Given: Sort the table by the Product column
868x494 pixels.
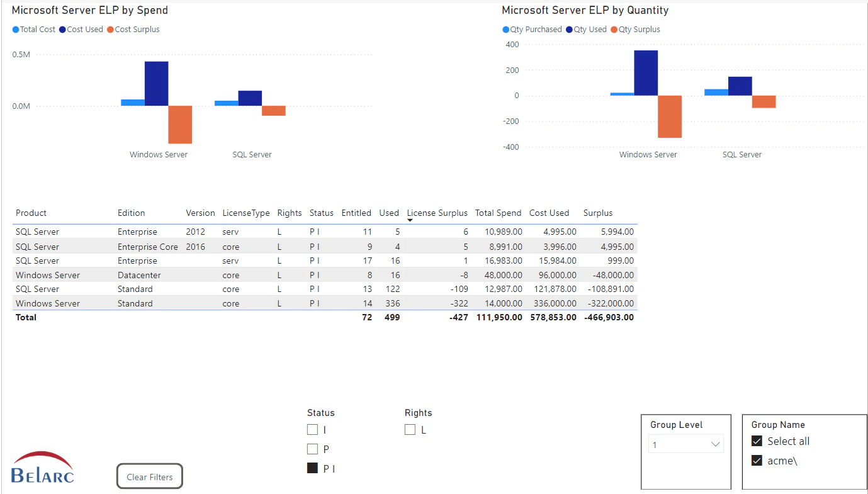Looking at the screenshot, I should click(x=31, y=213).
